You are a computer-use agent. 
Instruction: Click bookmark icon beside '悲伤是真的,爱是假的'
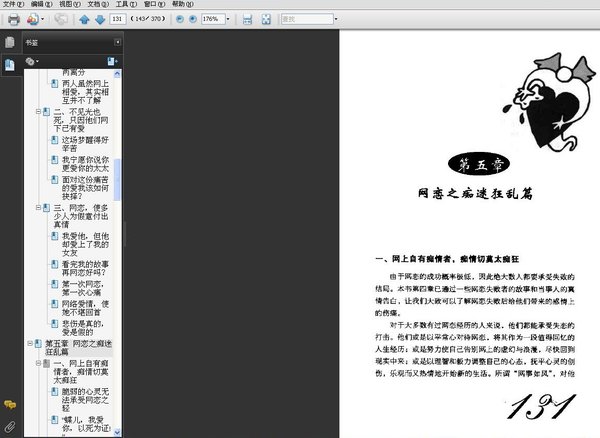pyautogui.click(x=55, y=324)
